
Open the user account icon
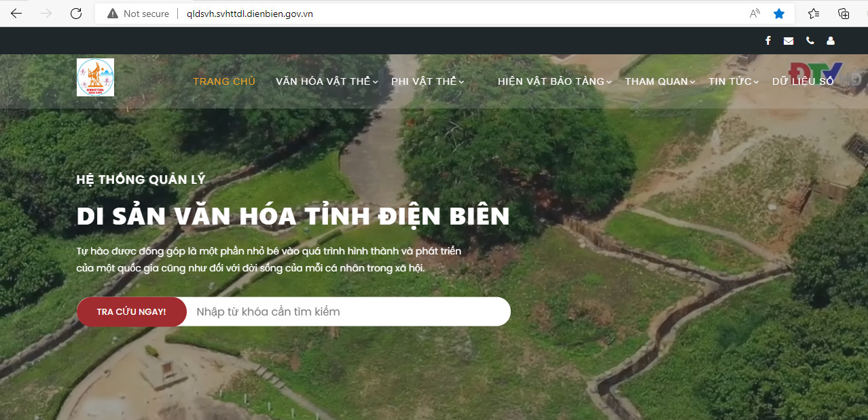point(831,41)
